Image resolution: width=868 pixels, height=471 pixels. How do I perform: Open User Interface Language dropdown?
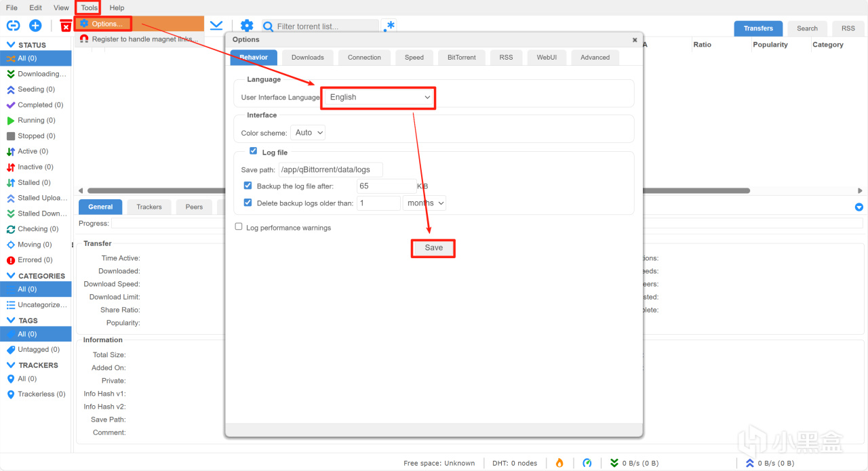pos(378,97)
